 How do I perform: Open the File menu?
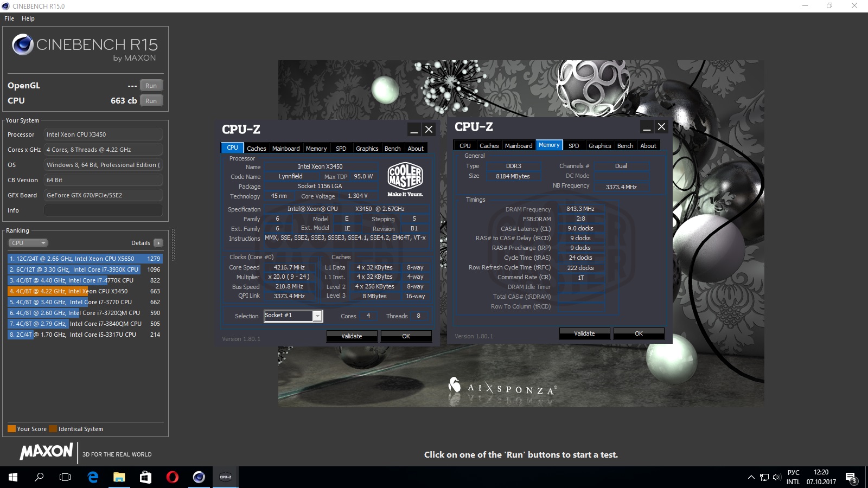click(x=9, y=18)
